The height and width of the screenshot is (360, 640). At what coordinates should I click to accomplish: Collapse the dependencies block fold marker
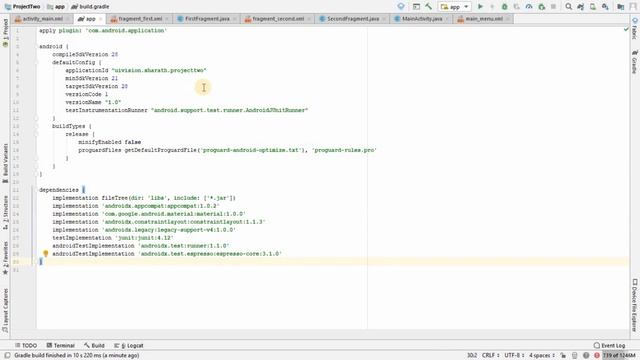tap(36, 190)
